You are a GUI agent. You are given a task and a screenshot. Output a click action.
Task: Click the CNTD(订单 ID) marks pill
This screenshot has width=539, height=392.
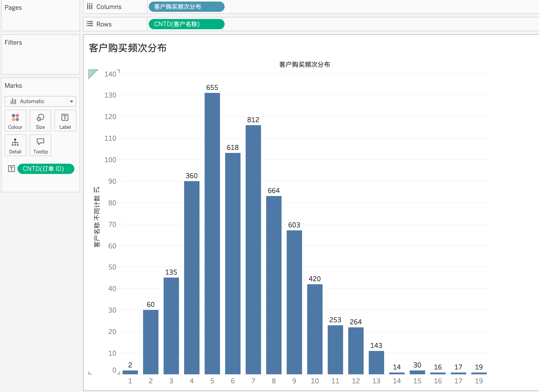[46, 169]
